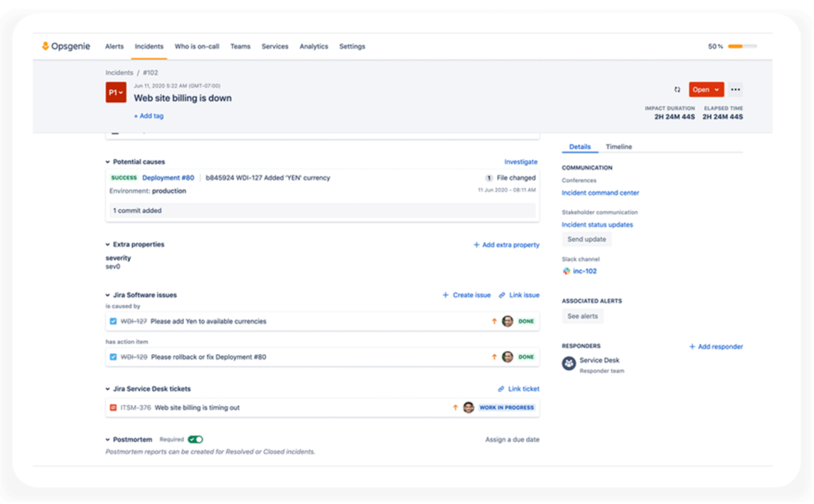The width and height of the screenshot is (814, 504).
Task: Open Settings in top navigation
Action: coord(352,47)
